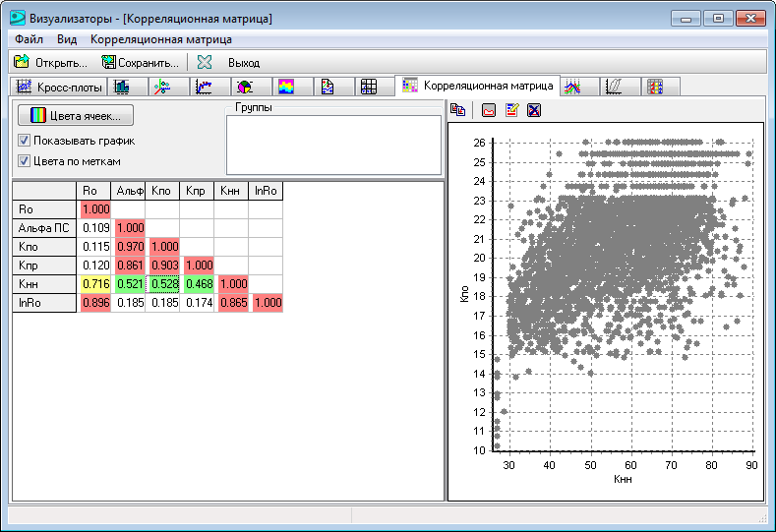Image resolution: width=776 pixels, height=532 pixels.
Task: Open the document chart tab icon
Action: click(328, 87)
